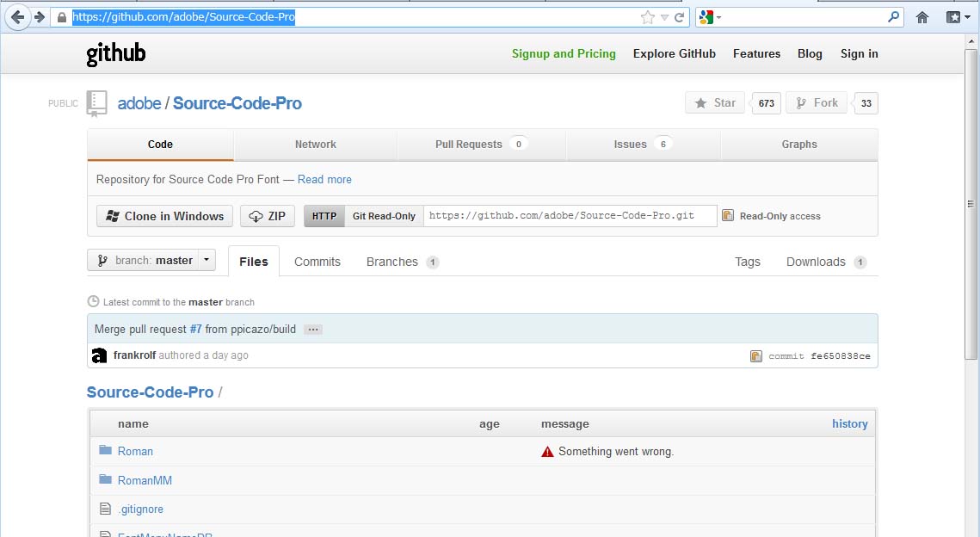Open the branch: master dropdown

click(x=151, y=260)
